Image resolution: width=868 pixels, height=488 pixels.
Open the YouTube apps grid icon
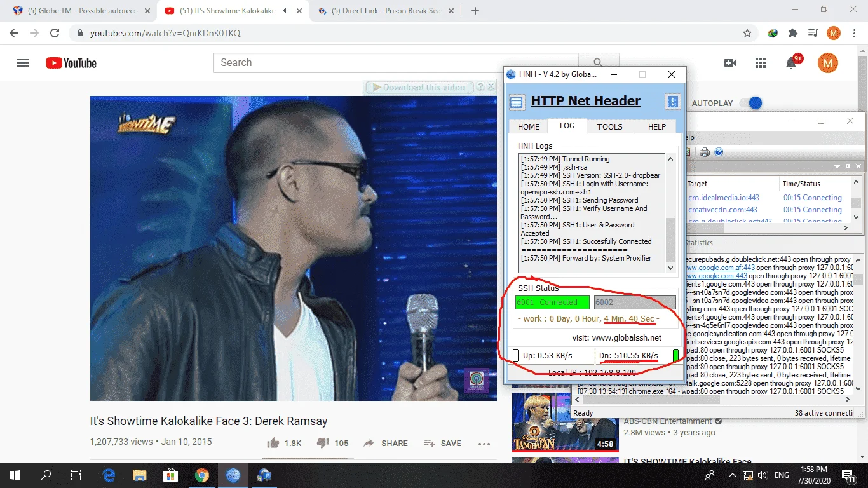761,63
